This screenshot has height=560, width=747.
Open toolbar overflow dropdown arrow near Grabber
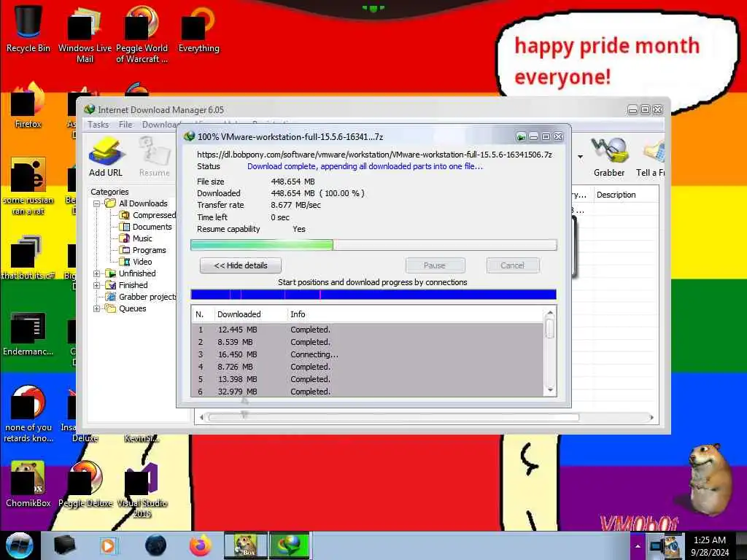click(x=580, y=157)
